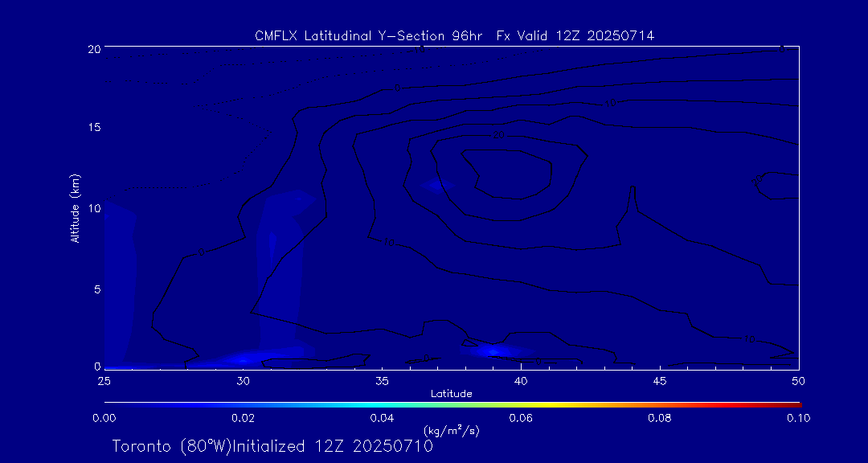The width and height of the screenshot is (868, 463).
Task: Click the 0 contour label near latitude 28.5
Action: click(x=201, y=252)
